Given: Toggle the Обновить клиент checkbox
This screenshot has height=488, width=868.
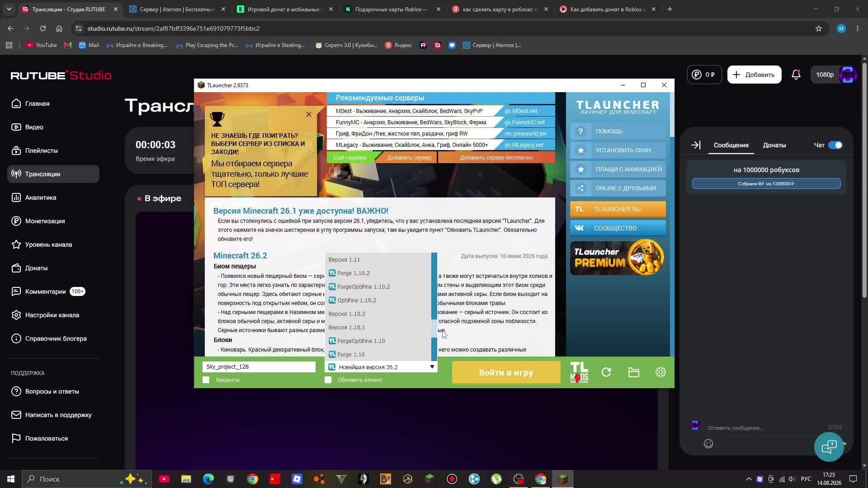Looking at the screenshot, I should point(328,380).
